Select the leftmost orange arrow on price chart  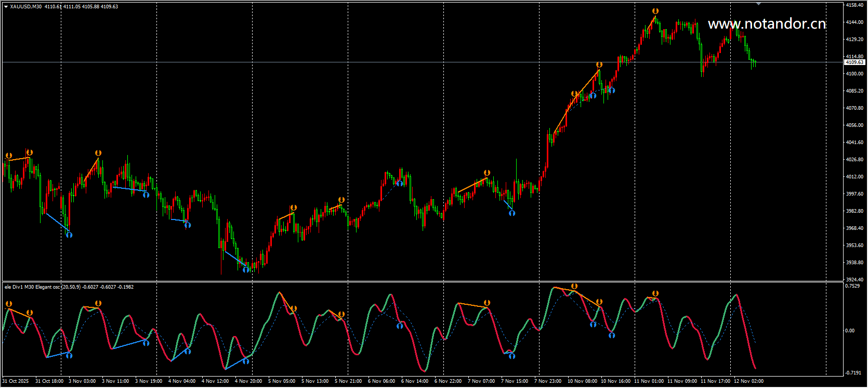[9, 156]
